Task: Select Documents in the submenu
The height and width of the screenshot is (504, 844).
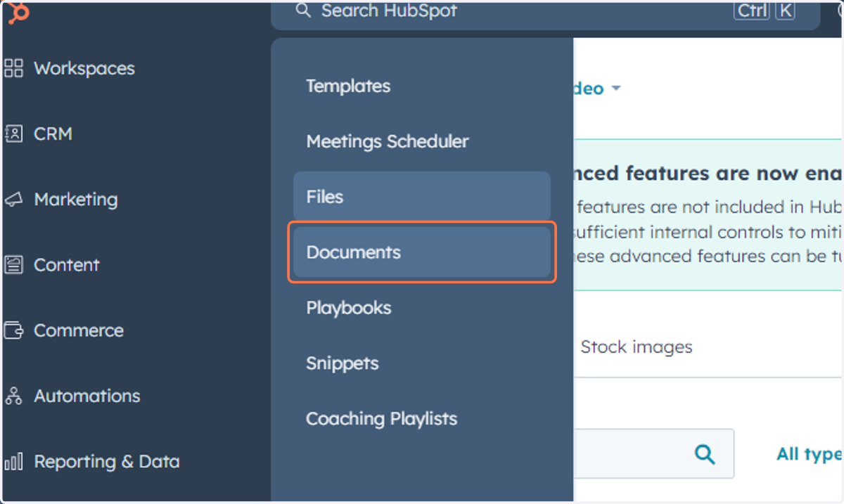Action: pos(421,252)
